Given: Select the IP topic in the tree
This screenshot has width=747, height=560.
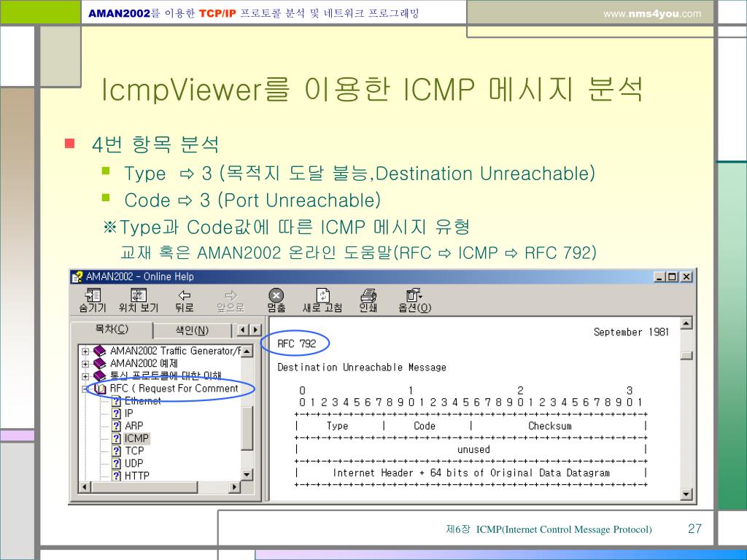Looking at the screenshot, I should point(128,413).
